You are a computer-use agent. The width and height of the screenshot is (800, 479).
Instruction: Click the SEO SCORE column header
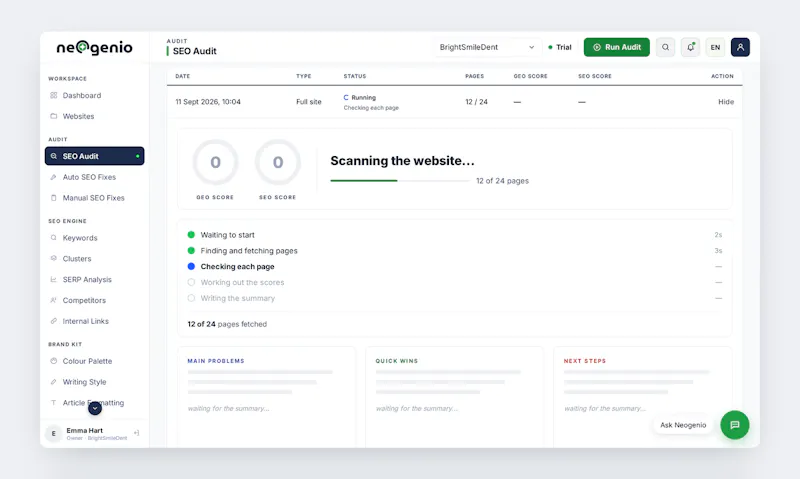tap(595, 76)
